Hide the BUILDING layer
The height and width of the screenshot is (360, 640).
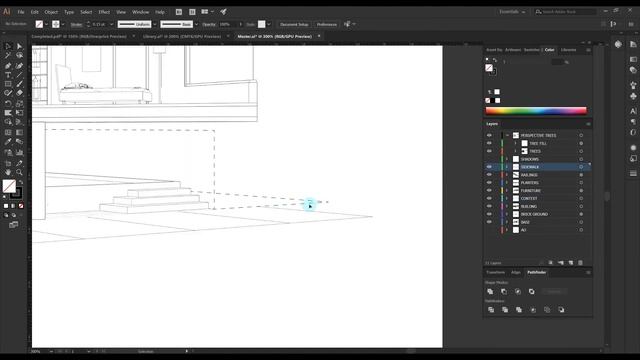point(489,206)
